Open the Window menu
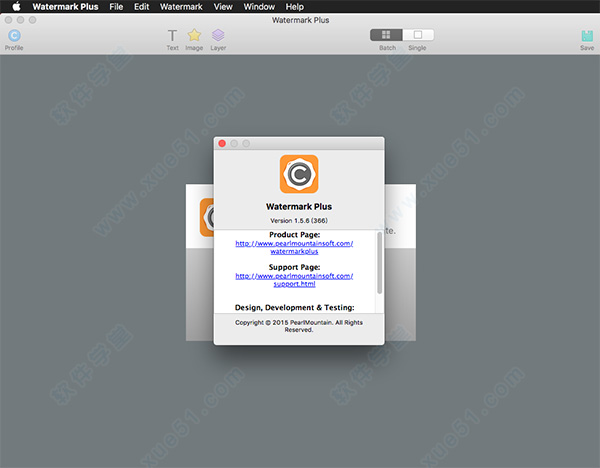Screen dimensions: 600x468 259,7
